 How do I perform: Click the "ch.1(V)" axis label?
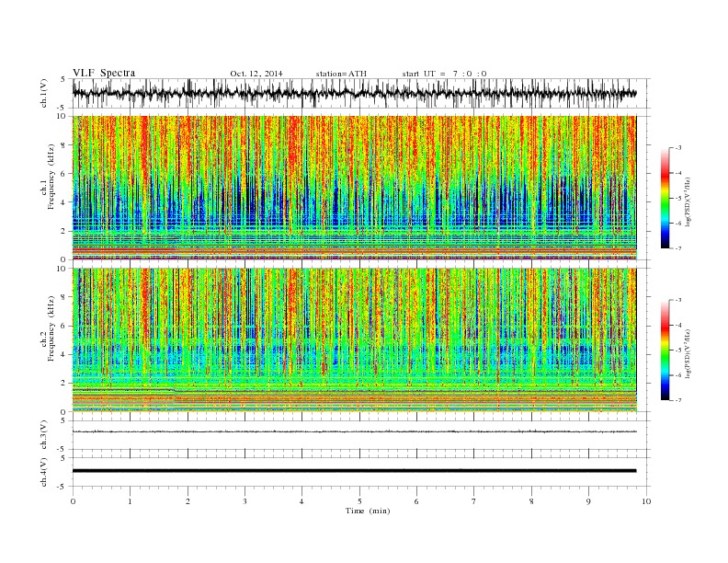pos(44,93)
